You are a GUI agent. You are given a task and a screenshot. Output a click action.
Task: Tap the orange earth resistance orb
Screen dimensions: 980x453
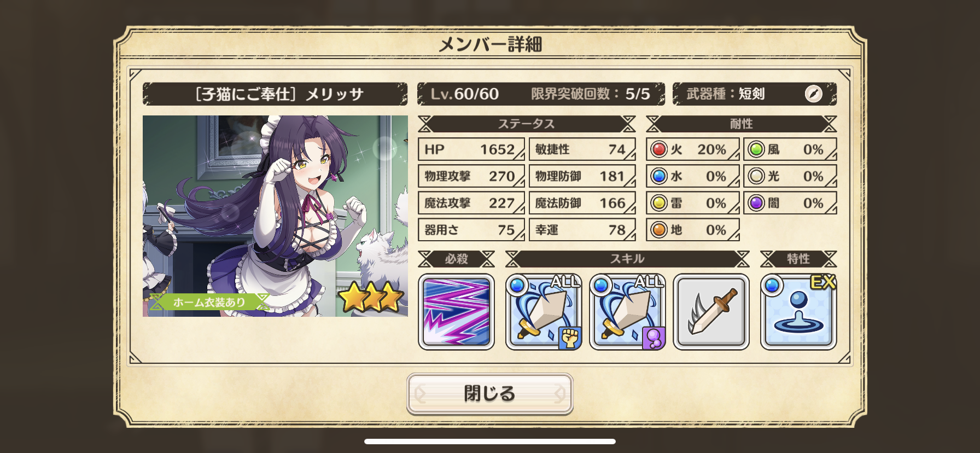[660, 230]
